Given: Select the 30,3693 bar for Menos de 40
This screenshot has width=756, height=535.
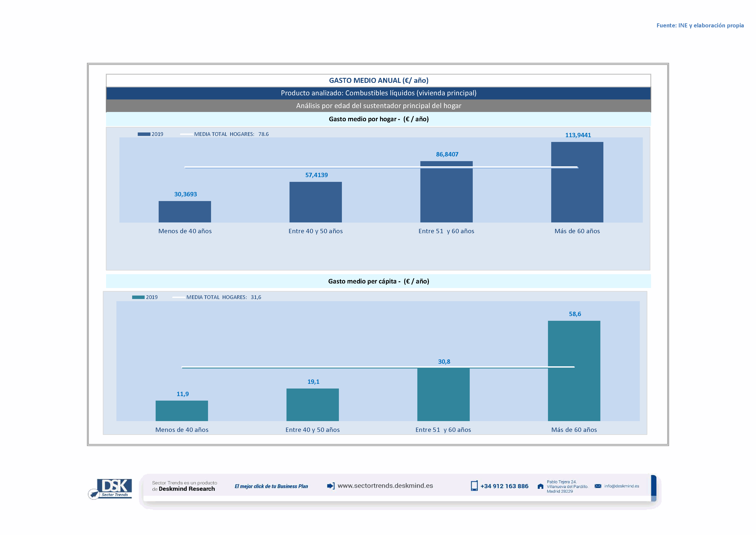Looking at the screenshot, I should pos(185,211).
